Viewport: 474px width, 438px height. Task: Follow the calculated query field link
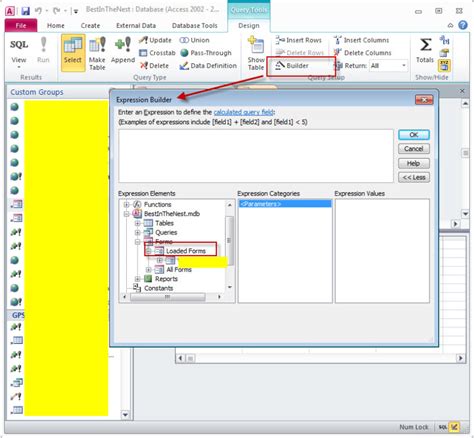tap(244, 112)
